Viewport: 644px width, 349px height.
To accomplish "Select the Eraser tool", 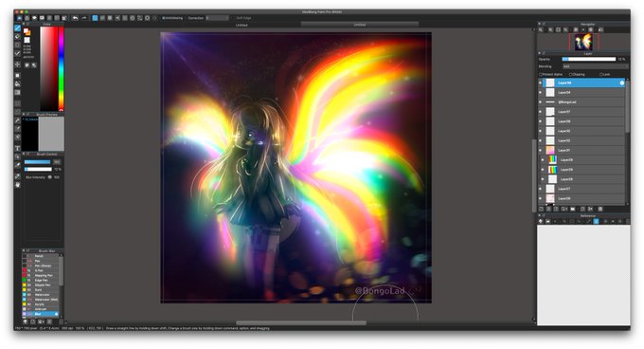I will point(17,36).
